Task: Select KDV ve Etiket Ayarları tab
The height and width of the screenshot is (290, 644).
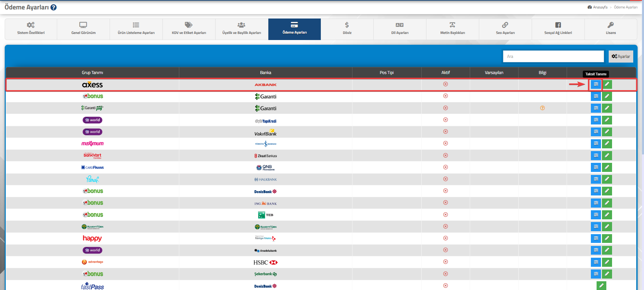Action: 189,29
